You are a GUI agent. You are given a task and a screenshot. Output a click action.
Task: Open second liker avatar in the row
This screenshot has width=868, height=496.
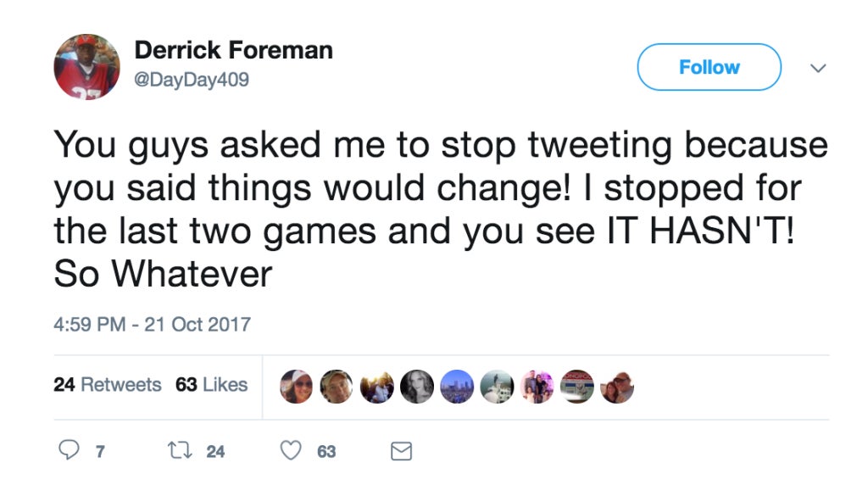[337, 387]
